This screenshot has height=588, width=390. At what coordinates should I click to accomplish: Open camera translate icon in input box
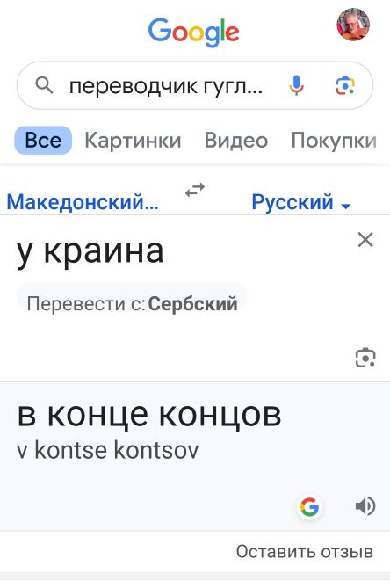365,358
